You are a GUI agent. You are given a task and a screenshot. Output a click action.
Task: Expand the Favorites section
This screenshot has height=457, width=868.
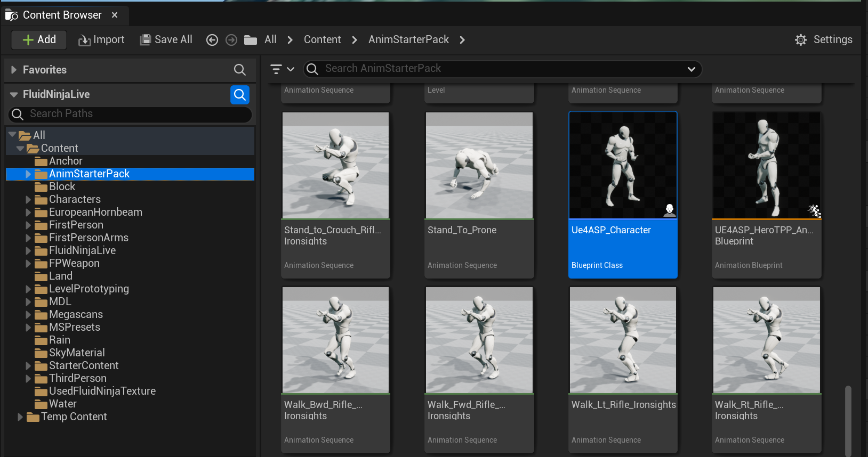click(14, 70)
